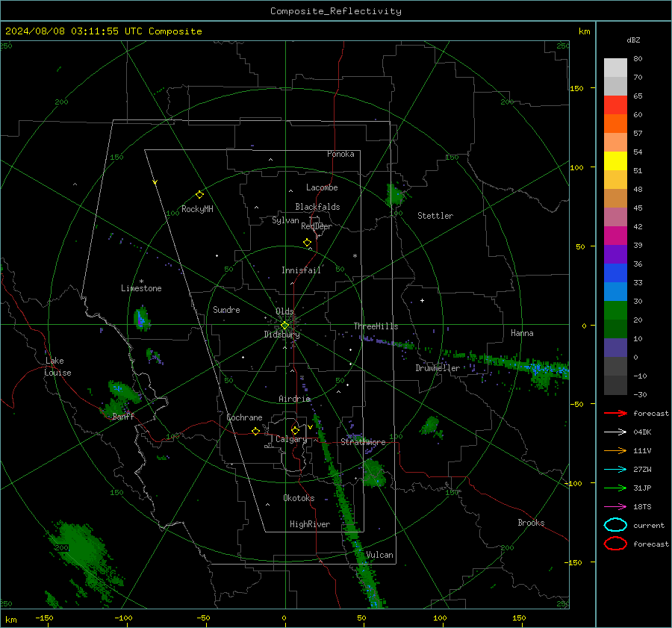Click the white 04DK arrow icon
The image size is (672, 628).
(615, 432)
